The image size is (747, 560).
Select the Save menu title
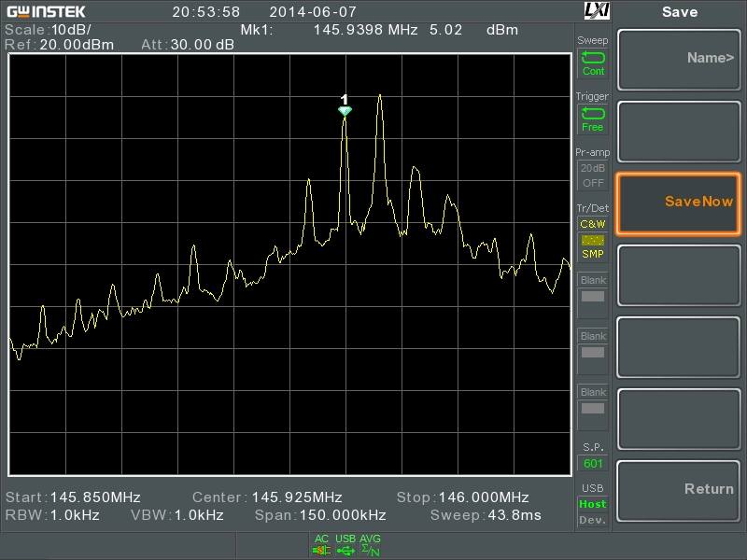pyautogui.click(x=680, y=12)
